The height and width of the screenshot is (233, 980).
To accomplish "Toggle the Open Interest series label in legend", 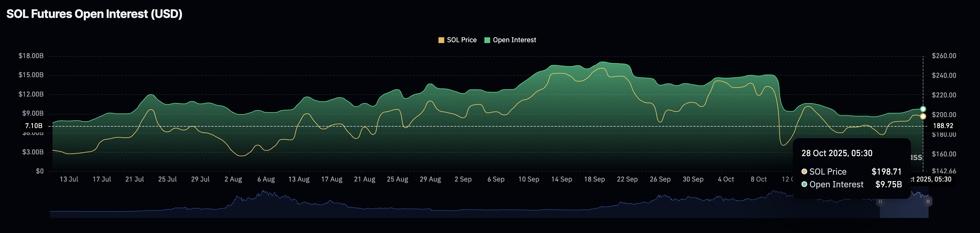I will pyautogui.click(x=514, y=40).
